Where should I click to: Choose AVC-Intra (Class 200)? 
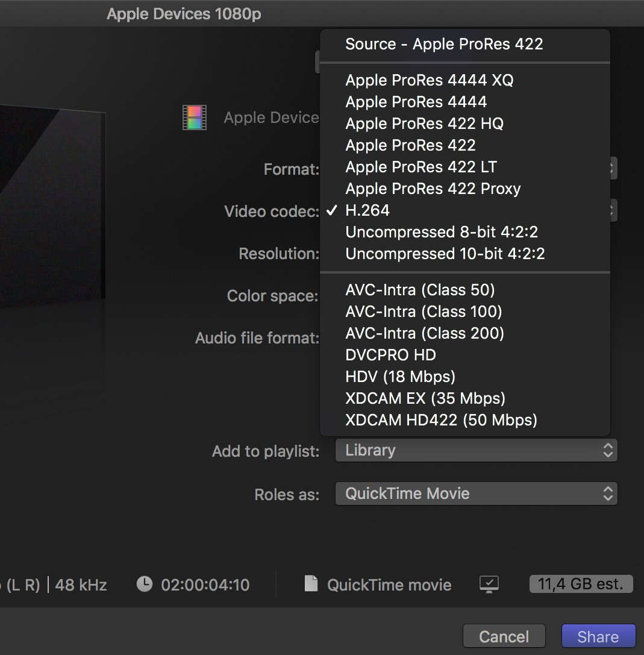pos(465,333)
